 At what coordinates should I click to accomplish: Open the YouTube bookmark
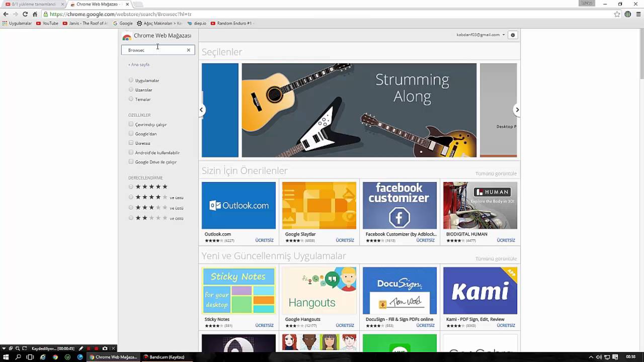(47, 23)
